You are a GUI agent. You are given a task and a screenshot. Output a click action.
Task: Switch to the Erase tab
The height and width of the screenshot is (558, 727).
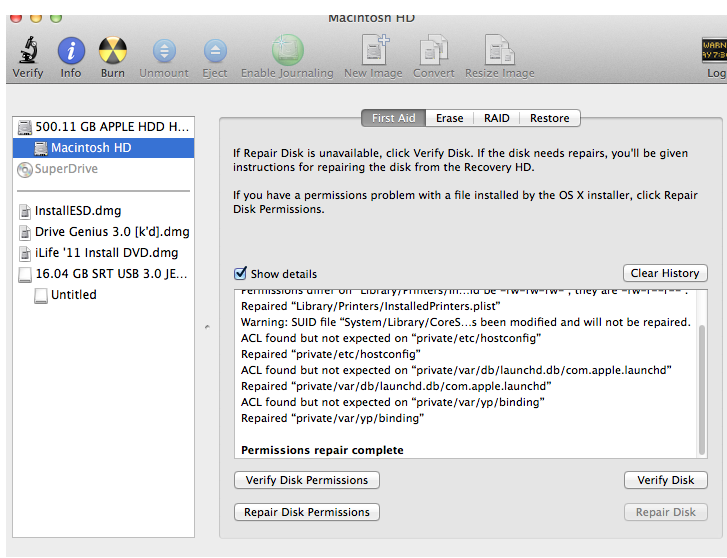[x=449, y=118]
